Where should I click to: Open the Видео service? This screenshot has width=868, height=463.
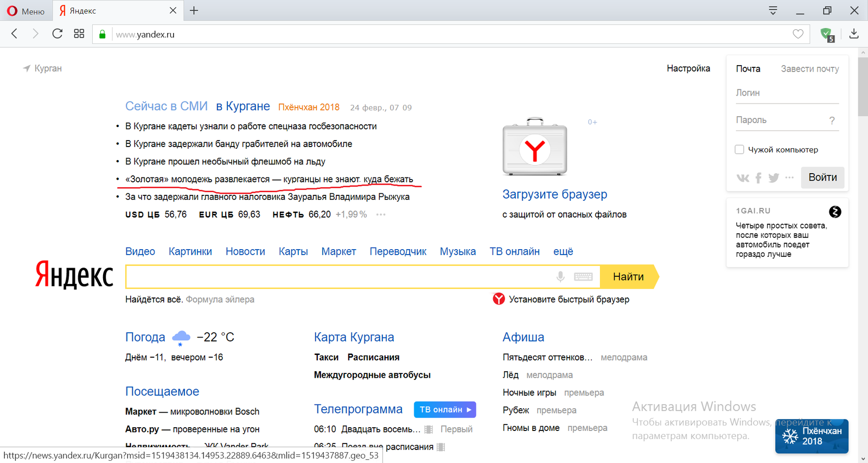tap(140, 251)
